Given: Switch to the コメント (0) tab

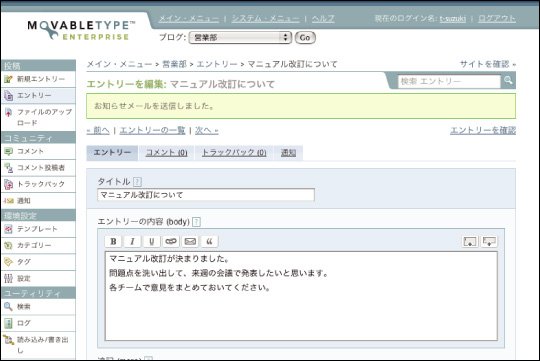Looking at the screenshot, I should 167,153.
